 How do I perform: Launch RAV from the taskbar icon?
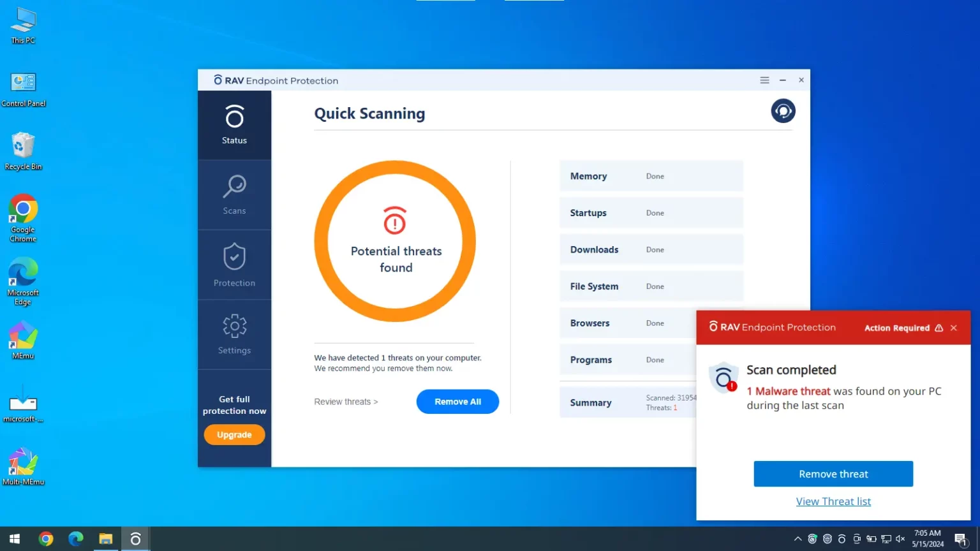(x=135, y=539)
